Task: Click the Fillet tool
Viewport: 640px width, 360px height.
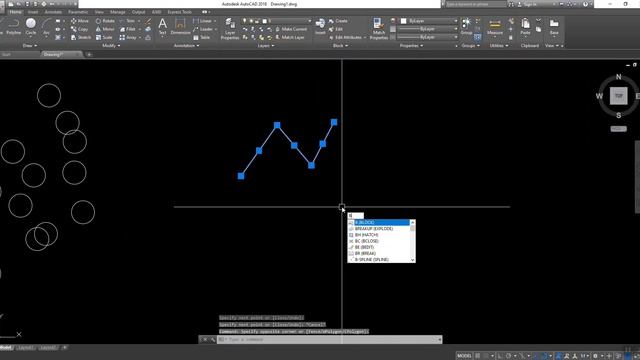Action: pyautogui.click(x=128, y=29)
